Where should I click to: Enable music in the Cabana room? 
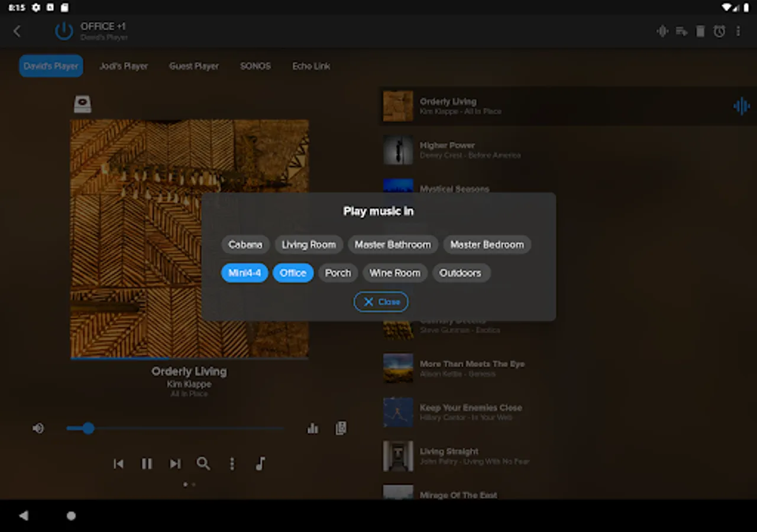[245, 245]
